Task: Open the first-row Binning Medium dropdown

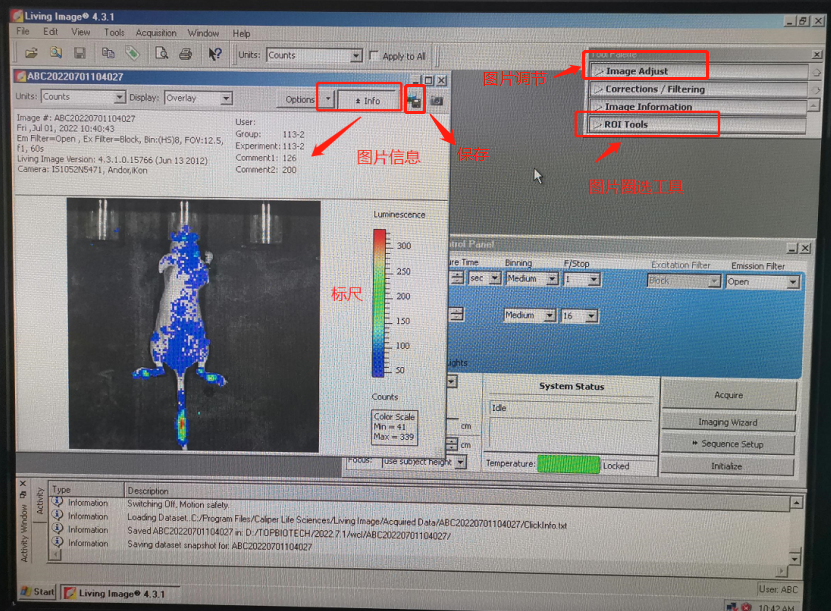Action: (x=552, y=279)
